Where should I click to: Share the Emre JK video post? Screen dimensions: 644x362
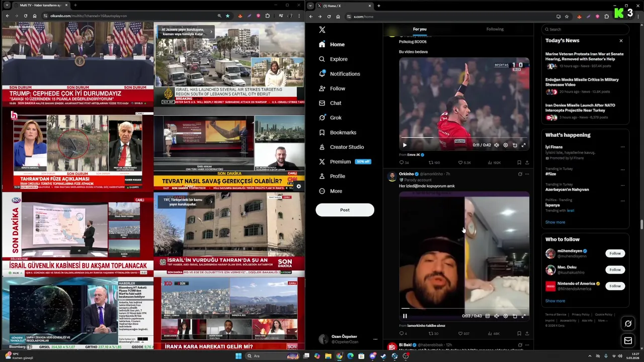pyautogui.click(x=527, y=162)
